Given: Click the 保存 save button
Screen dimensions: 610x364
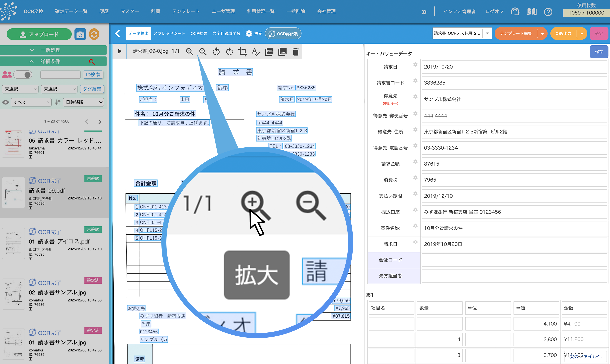Looking at the screenshot, I should (x=599, y=52).
